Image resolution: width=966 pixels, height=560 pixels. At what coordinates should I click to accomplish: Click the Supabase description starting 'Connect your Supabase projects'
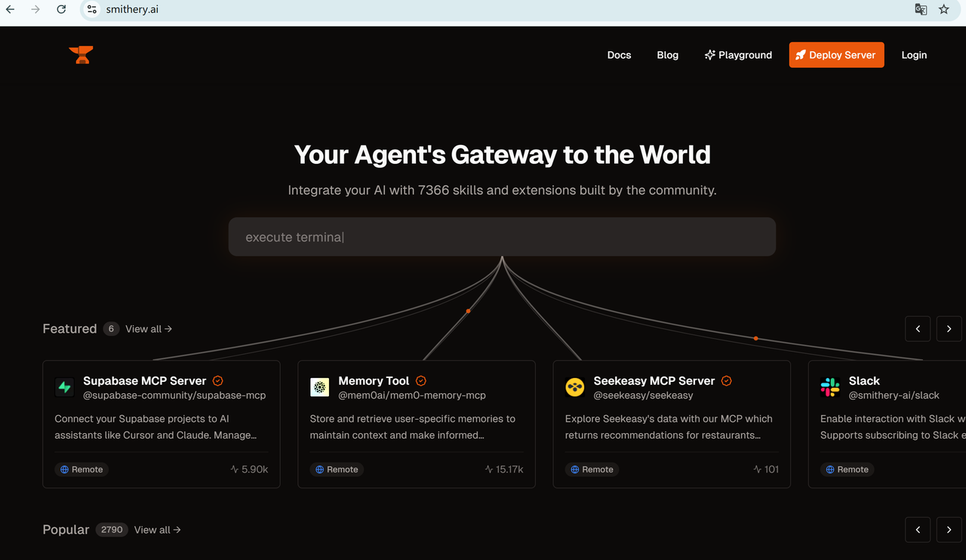155,427
